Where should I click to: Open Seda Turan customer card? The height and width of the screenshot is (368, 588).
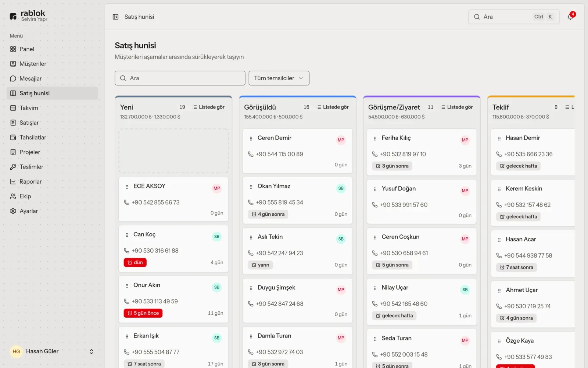tap(422, 349)
